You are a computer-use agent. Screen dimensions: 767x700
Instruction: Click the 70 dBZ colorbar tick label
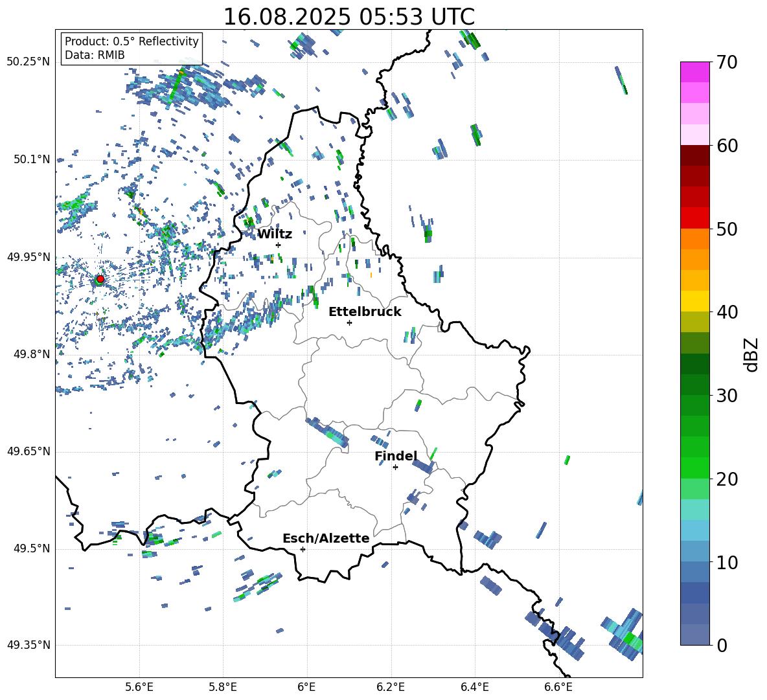[727, 62]
